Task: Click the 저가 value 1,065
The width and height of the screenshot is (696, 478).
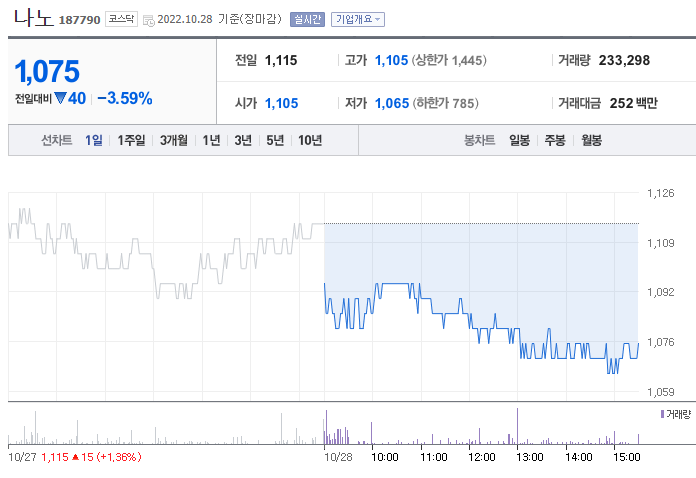Action: pos(392,103)
